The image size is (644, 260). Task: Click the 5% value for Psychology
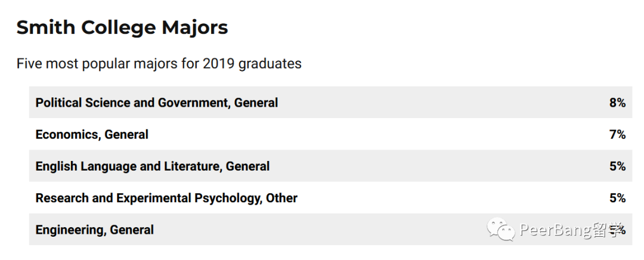pyautogui.click(x=617, y=198)
